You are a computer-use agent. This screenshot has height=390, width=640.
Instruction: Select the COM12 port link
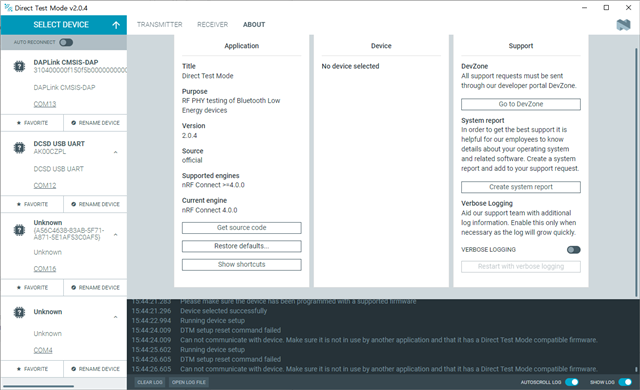[44, 185]
